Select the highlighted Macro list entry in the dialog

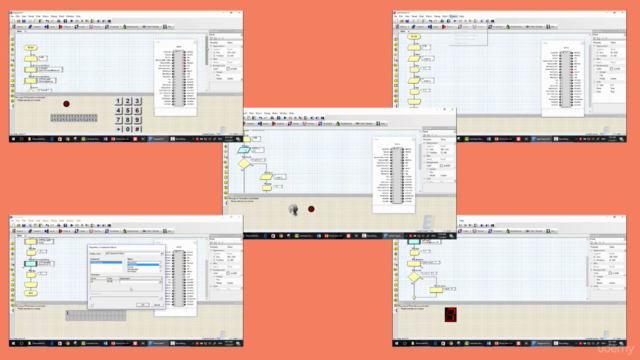point(143,264)
